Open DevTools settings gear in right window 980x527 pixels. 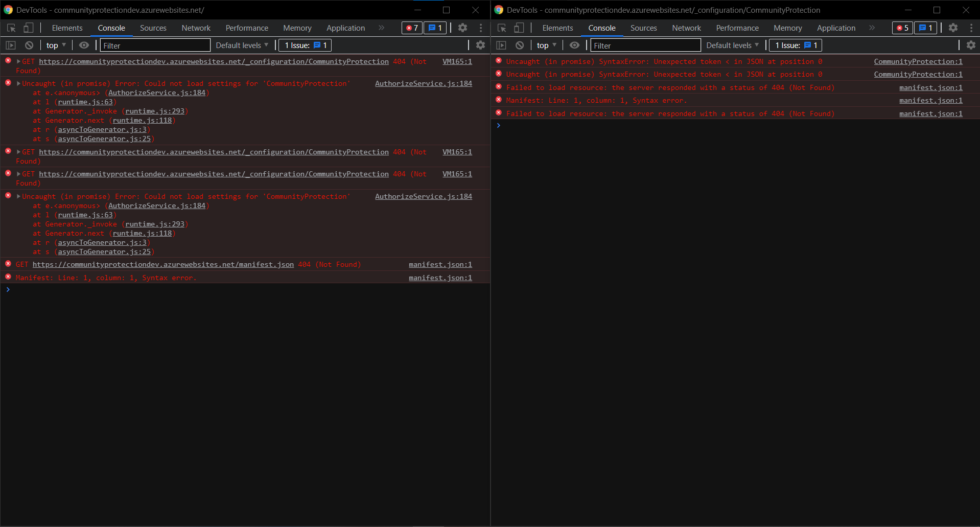(x=953, y=28)
